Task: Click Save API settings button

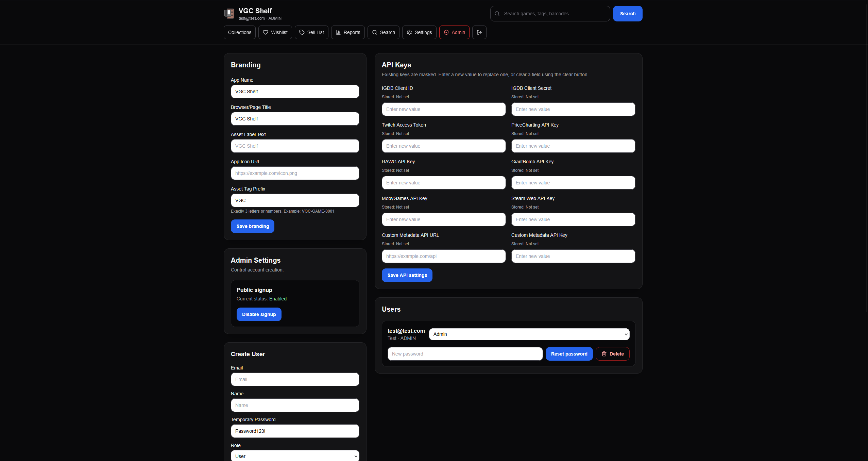Action: click(407, 275)
